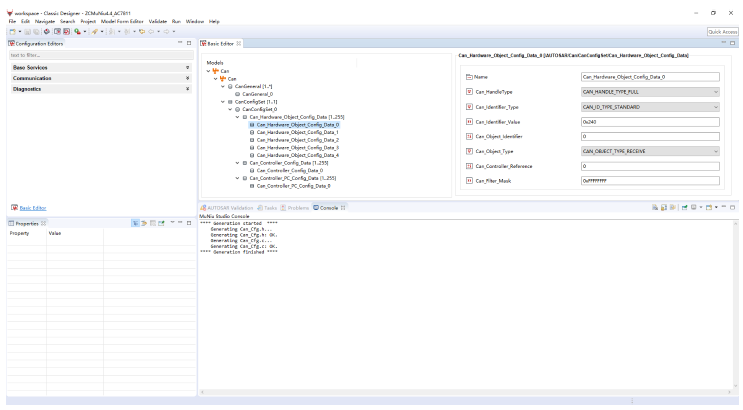Click the yellow last edit location arrow

point(142,32)
